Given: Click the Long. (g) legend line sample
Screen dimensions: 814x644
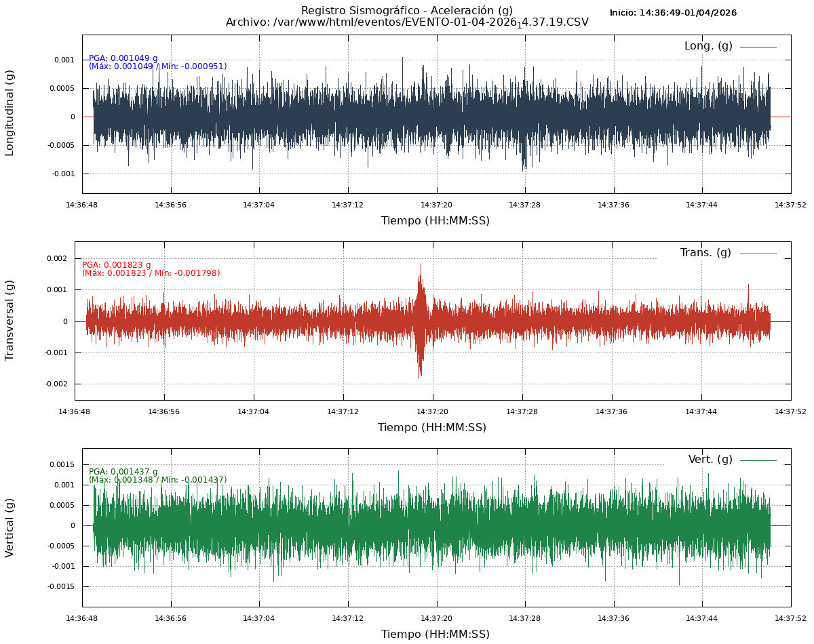Looking at the screenshot, I should coord(758,47).
